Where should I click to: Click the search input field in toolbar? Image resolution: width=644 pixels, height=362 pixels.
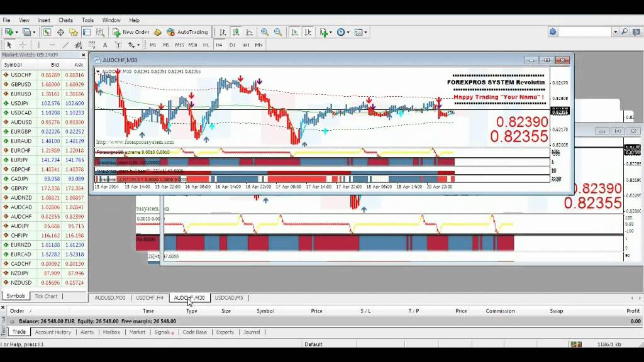click(585, 31)
